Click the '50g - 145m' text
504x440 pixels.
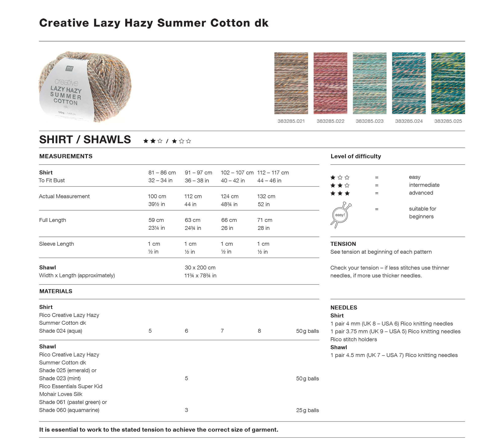[x=67, y=113]
